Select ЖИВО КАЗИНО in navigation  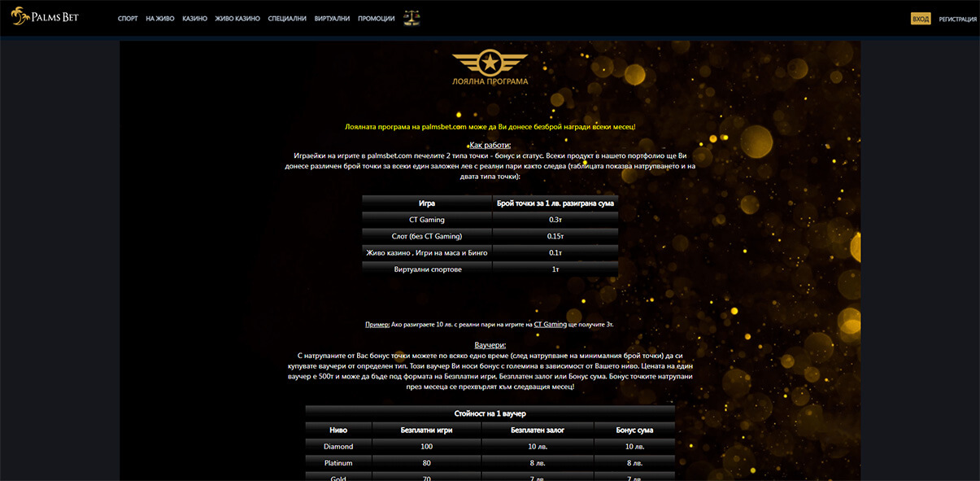237,18
